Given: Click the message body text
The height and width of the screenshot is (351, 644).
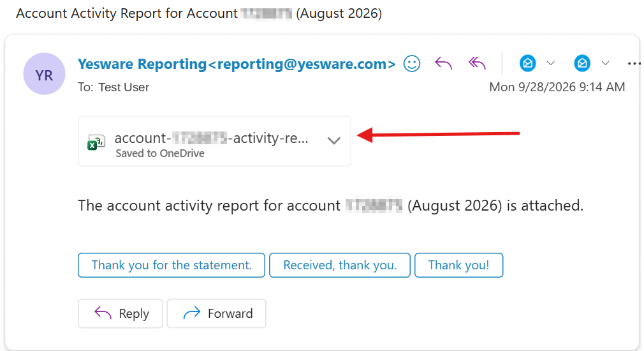Looking at the screenshot, I should click(x=331, y=205).
